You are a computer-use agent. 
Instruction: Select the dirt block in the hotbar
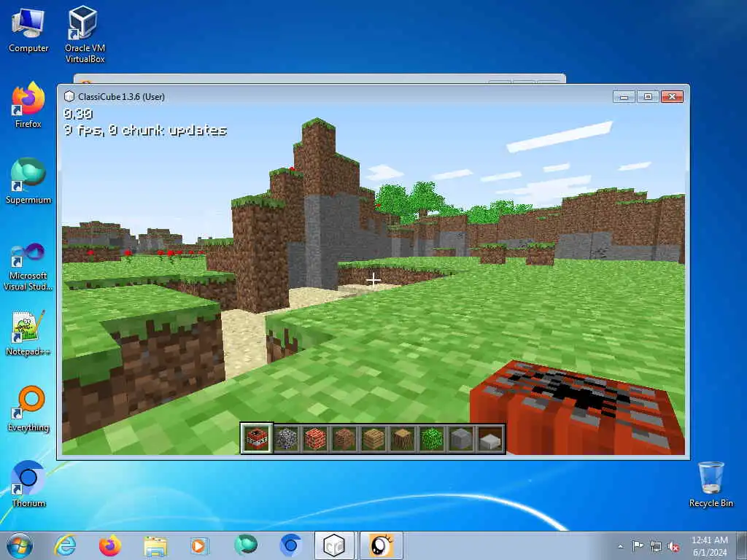click(344, 438)
